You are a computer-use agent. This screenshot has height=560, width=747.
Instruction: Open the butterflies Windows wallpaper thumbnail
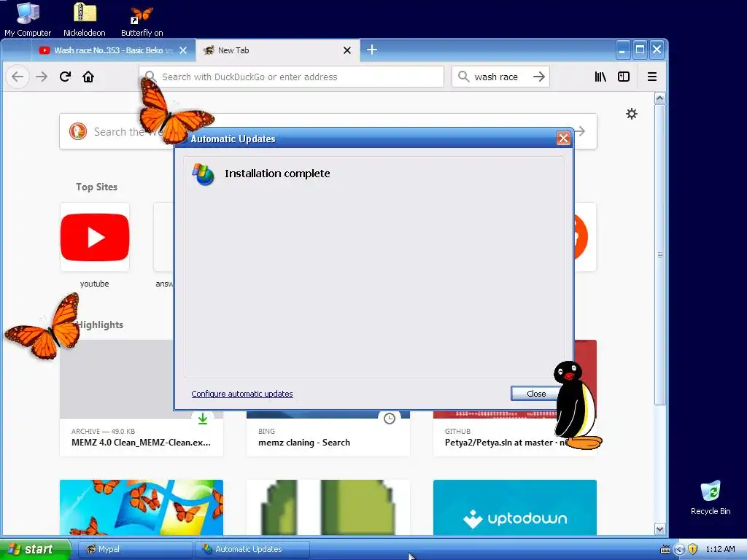pos(142,507)
